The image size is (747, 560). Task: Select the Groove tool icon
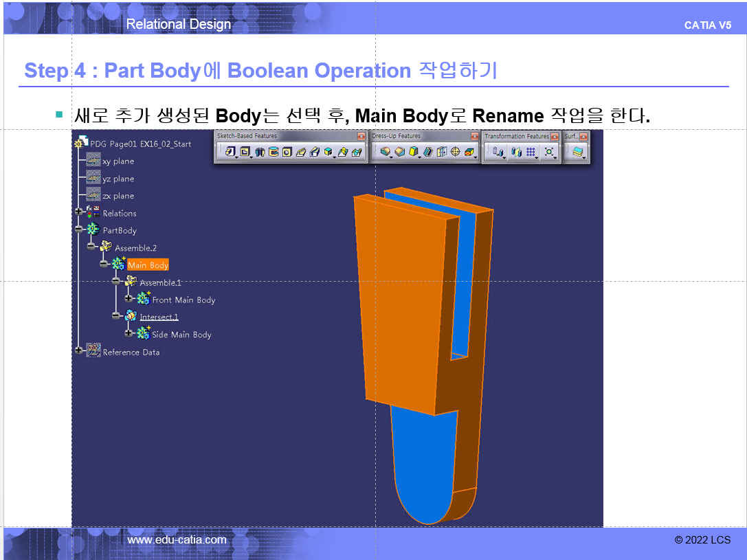click(x=274, y=152)
